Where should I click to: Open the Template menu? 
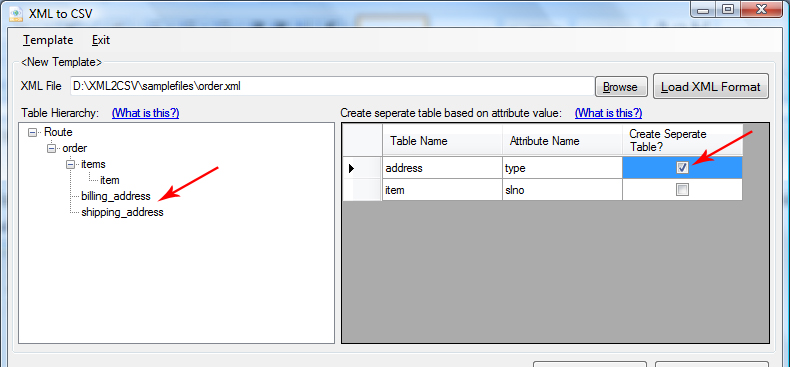tap(48, 40)
